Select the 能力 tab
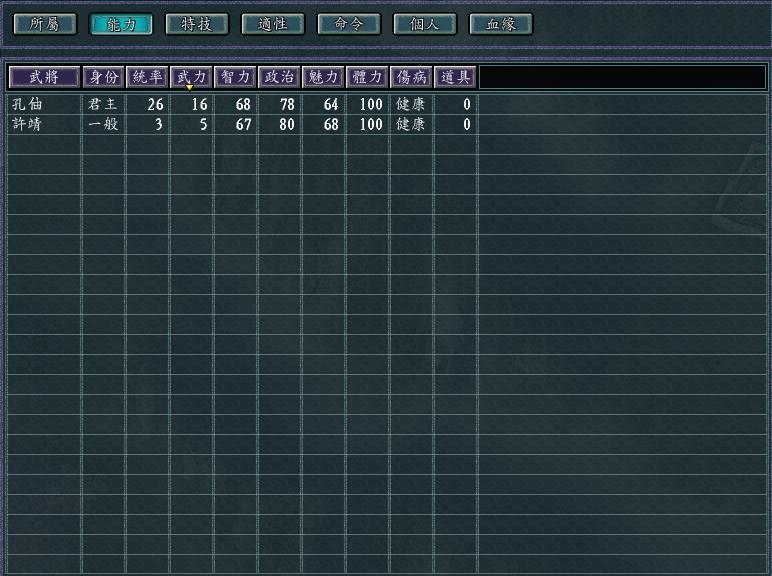The image size is (772, 576). point(121,24)
